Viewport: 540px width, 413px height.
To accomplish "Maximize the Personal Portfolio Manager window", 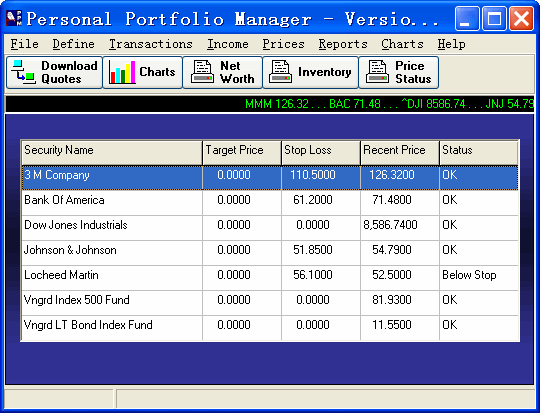I will (x=494, y=19).
